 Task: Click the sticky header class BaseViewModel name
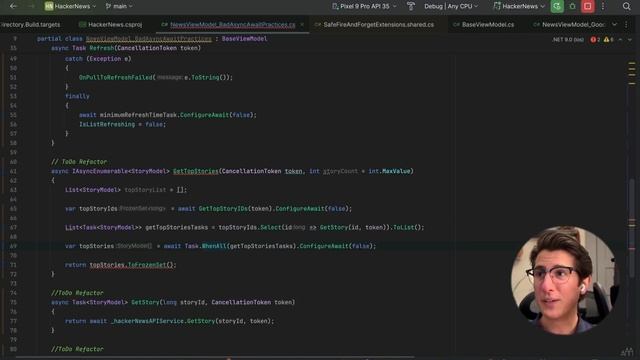244,39
